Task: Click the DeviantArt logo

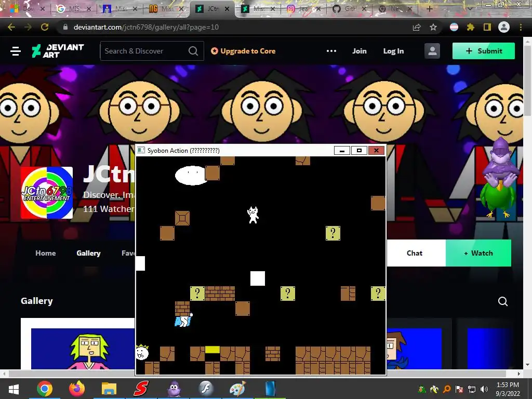Action: (x=58, y=51)
